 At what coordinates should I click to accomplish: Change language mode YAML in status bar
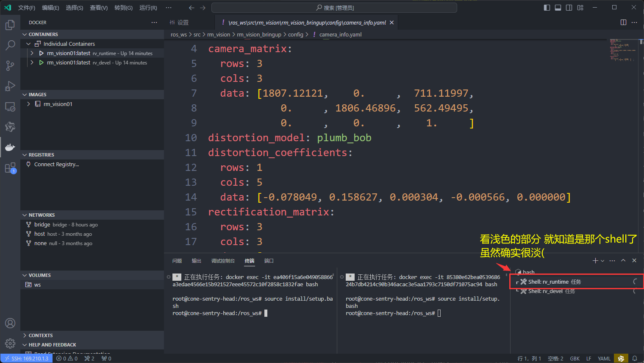tap(604, 358)
